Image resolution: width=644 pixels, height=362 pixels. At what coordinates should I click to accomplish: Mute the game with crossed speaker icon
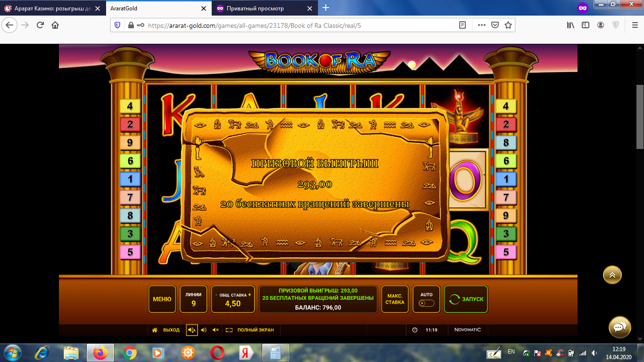click(x=215, y=330)
